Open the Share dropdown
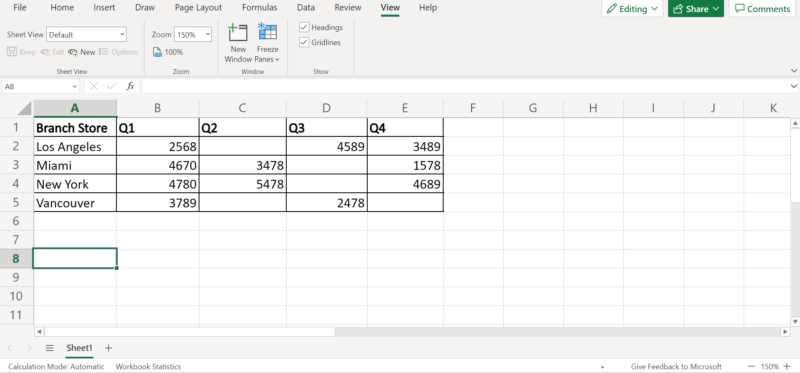This screenshot has width=800, height=373. [696, 9]
